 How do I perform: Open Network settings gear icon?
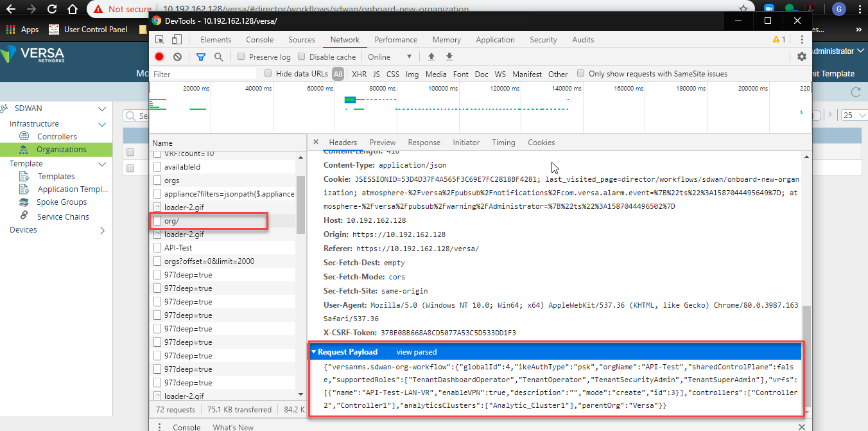pos(802,57)
